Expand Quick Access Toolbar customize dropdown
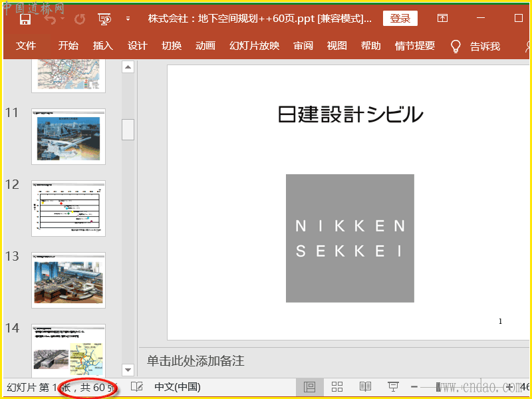The width and height of the screenshot is (532, 399). [128, 19]
